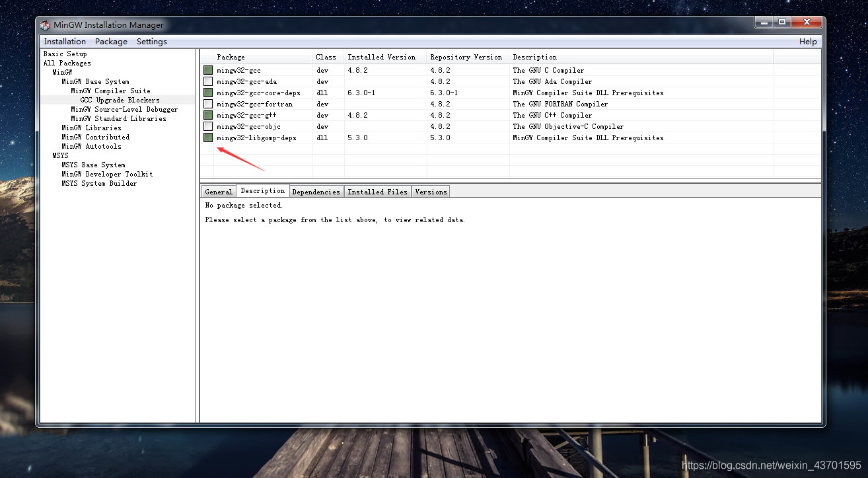Click the dll class cell of mingw32-libgomp-deps
868x478 pixels.
(322, 138)
